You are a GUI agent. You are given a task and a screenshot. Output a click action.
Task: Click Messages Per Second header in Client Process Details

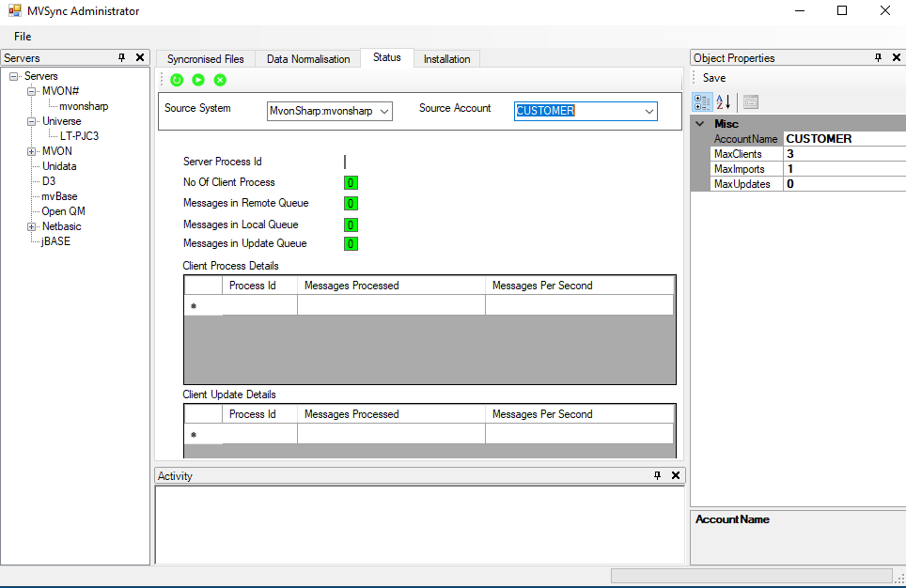580,286
